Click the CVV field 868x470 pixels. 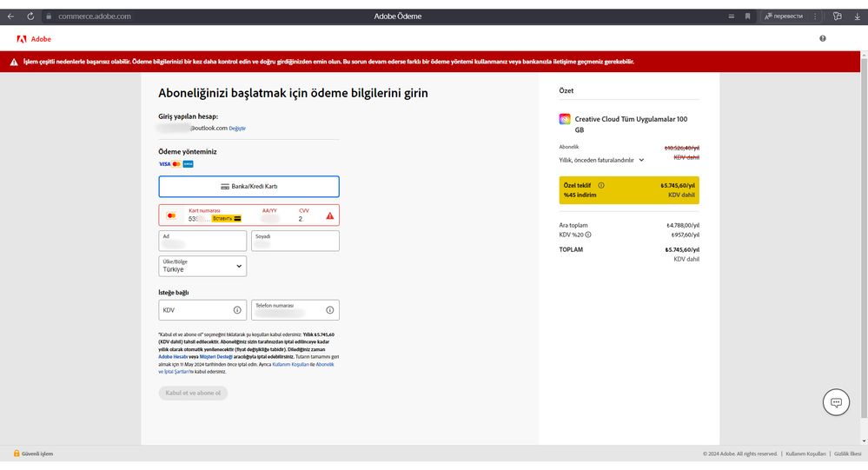click(304, 215)
